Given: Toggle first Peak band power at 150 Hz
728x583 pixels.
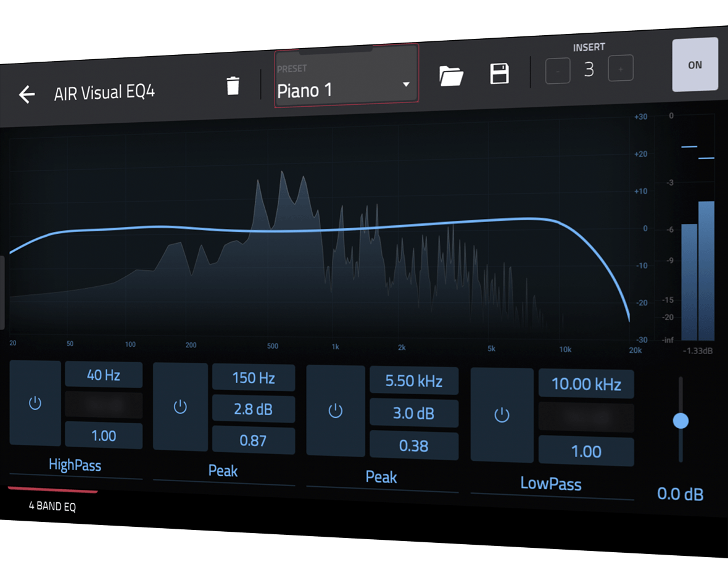Looking at the screenshot, I should pyautogui.click(x=180, y=407).
